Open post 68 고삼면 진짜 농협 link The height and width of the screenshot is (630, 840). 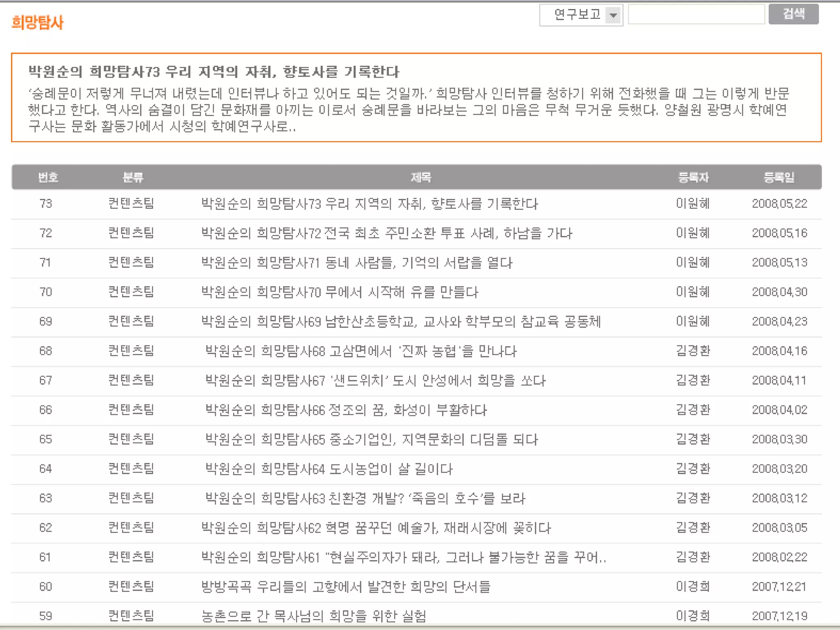[x=361, y=352]
